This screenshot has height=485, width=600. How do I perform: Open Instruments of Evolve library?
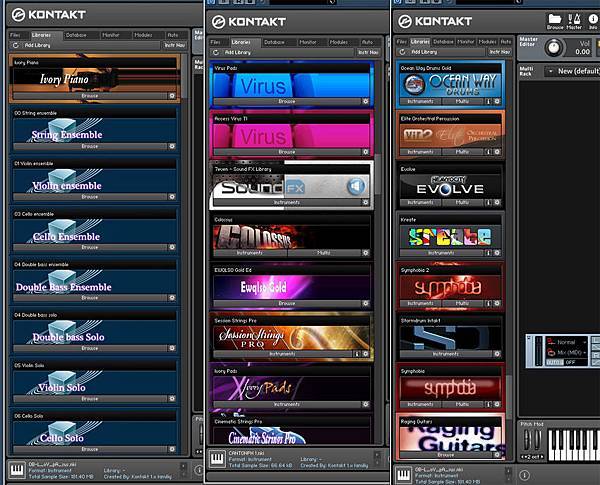(421, 202)
